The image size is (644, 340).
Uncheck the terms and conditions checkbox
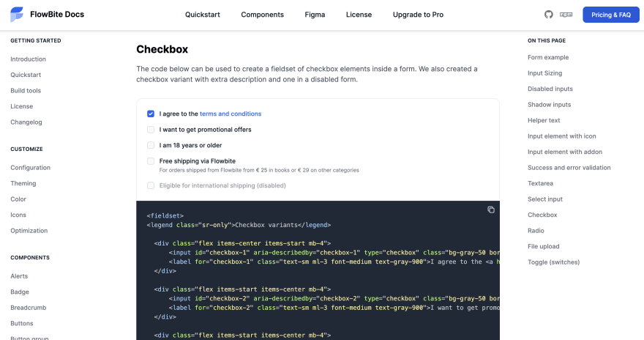click(151, 114)
